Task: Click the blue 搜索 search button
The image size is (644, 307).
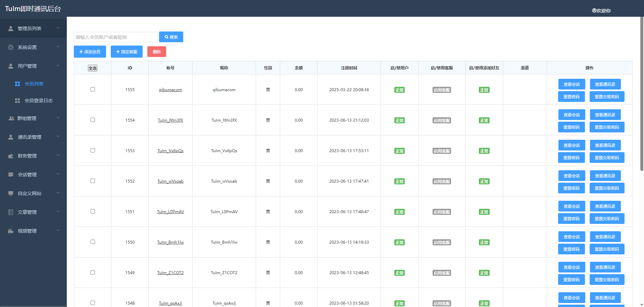Action: (171, 37)
